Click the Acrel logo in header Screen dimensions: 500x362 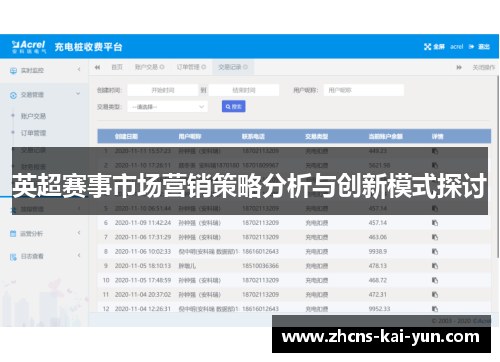[x=29, y=47]
